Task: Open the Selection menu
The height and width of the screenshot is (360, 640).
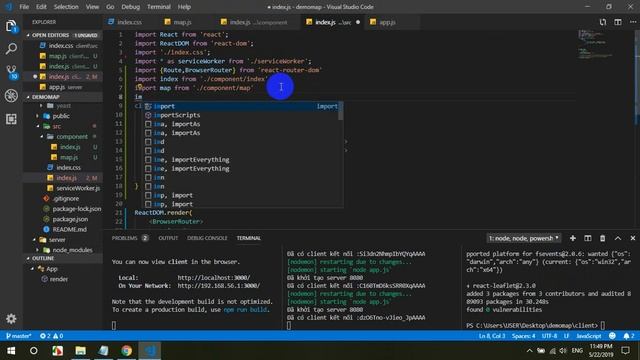Action: tap(66, 7)
